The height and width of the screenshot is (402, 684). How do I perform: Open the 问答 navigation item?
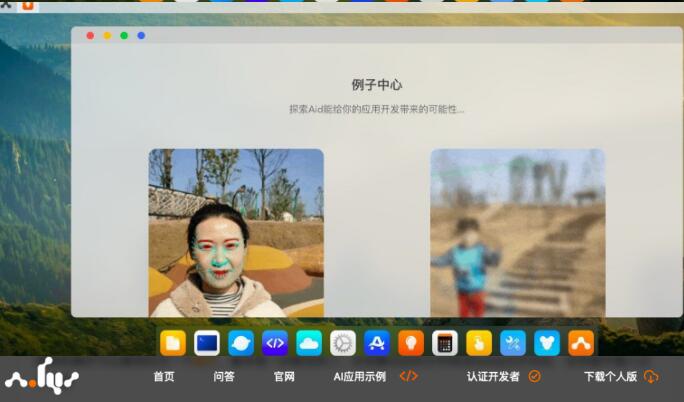click(x=224, y=377)
